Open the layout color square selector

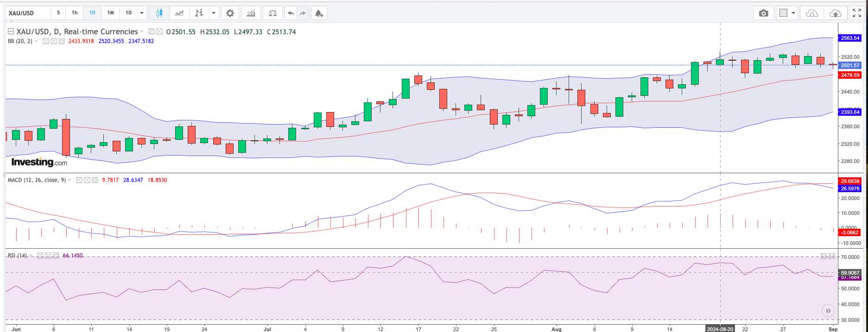click(x=784, y=13)
